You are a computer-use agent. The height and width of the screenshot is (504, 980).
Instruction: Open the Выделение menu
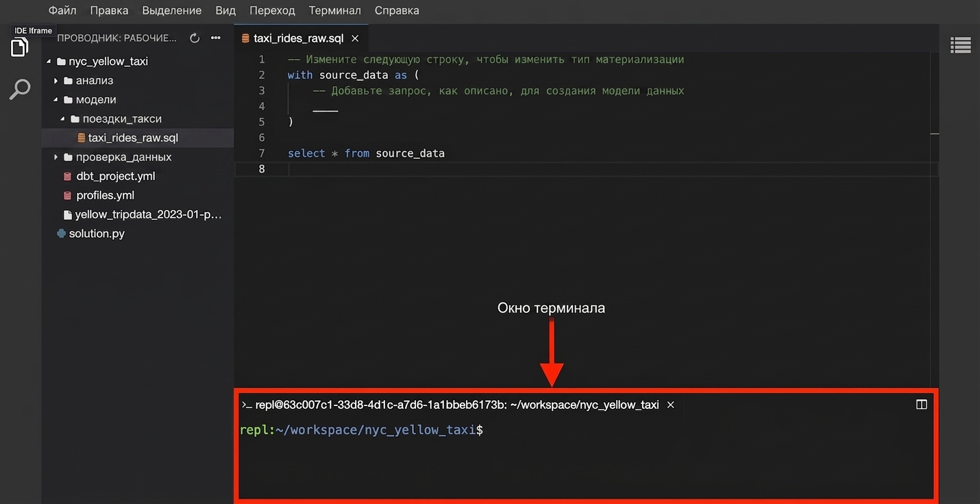pyautogui.click(x=171, y=10)
